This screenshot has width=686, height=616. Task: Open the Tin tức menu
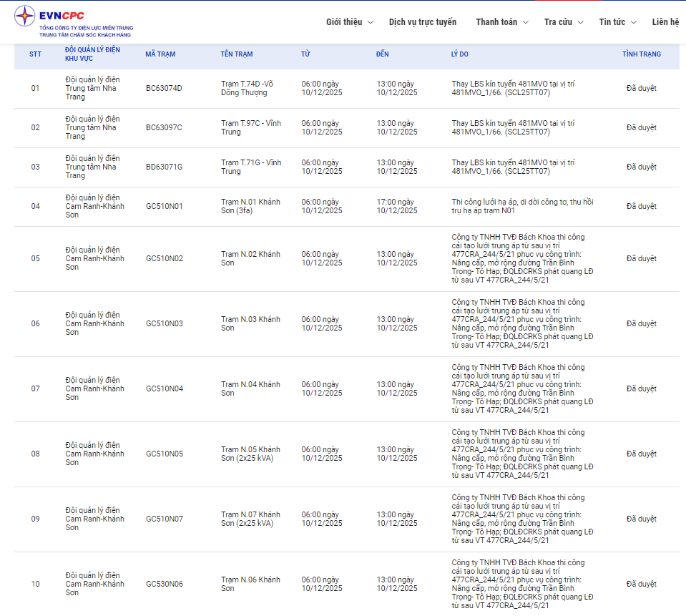(617, 22)
